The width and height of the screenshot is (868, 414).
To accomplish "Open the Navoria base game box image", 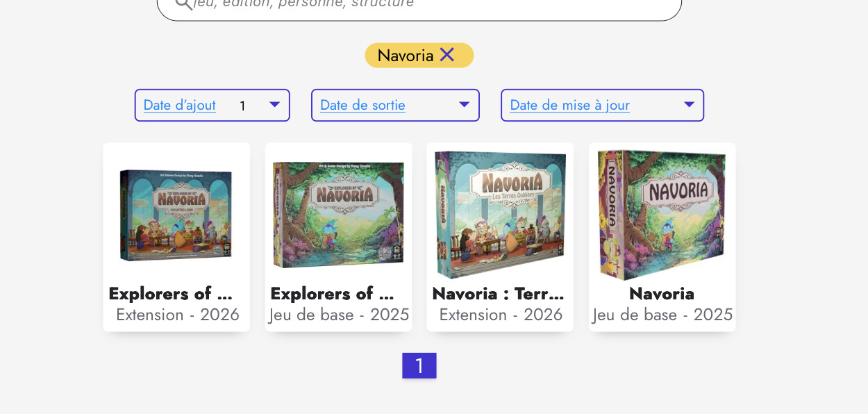I will 662,215.
